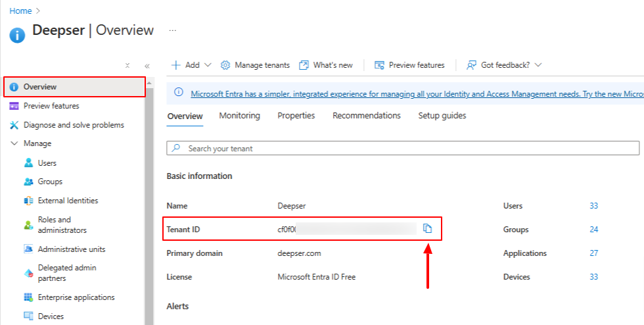644x325 pixels.
Task: Open External Identities in the sidebar
Action: point(68,201)
